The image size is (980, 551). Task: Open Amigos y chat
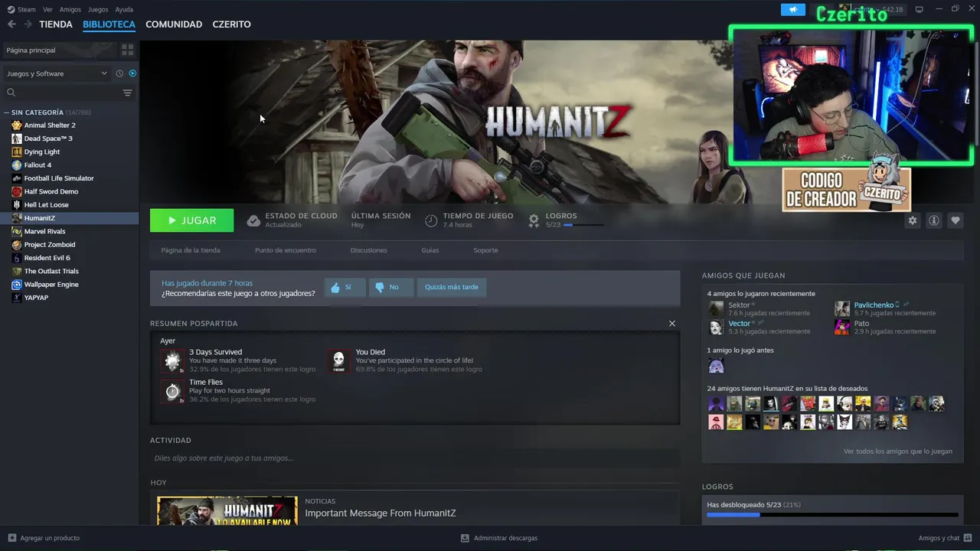[945, 538]
